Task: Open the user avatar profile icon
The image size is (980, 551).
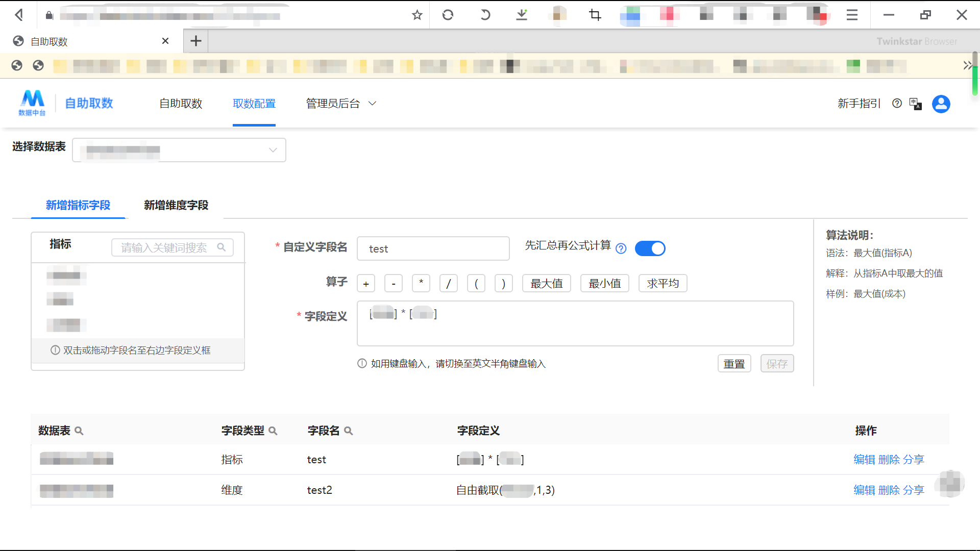Action: click(x=941, y=104)
